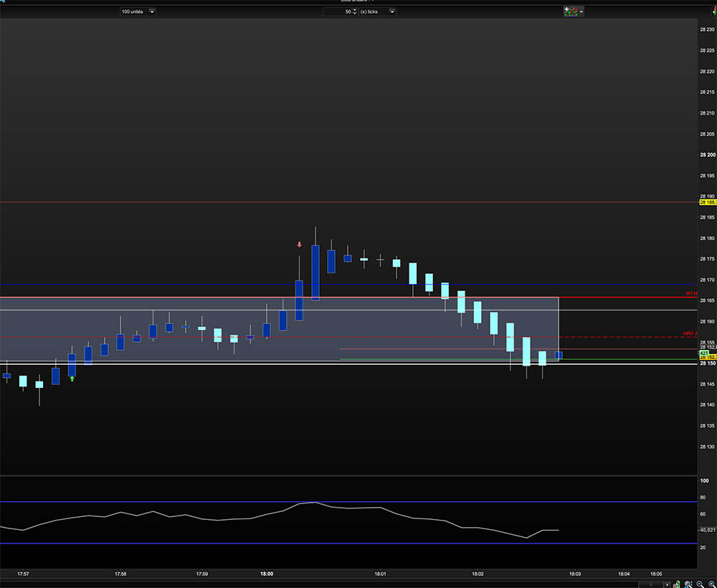Click the 28 230 price axis label
This screenshot has width=717, height=588.
(708, 29)
